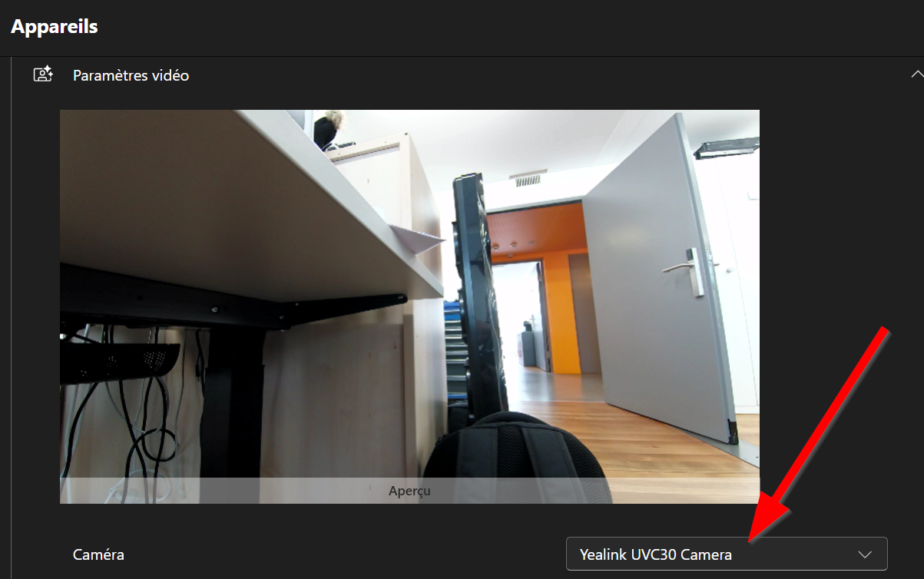Viewport: 924px width, 579px height.
Task: Open the Caméra selection dropdown
Action: pyautogui.click(x=726, y=554)
